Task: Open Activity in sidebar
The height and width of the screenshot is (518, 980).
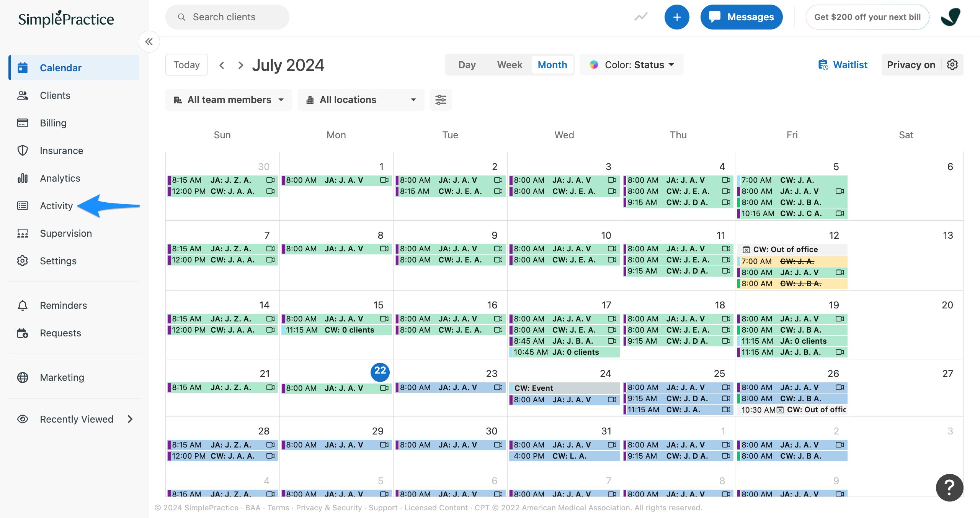Action: click(x=56, y=206)
